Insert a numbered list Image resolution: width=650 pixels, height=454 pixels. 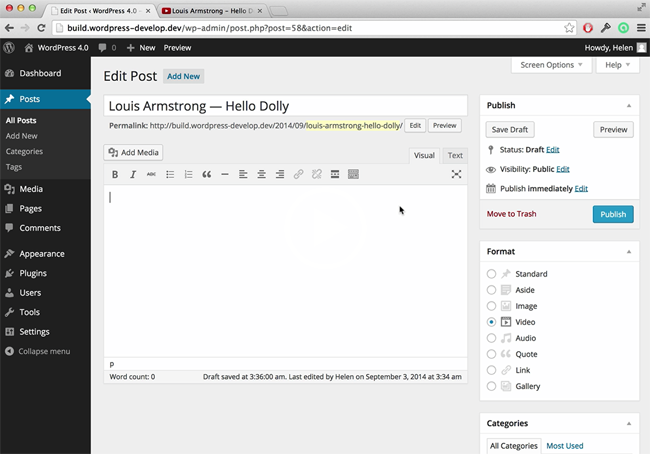click(188, 175)
